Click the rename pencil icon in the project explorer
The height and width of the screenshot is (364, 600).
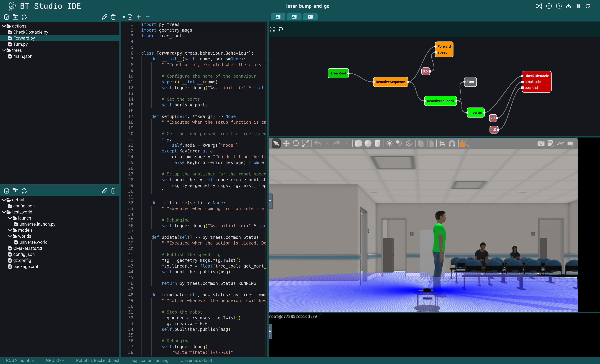(x=104, y=17)
